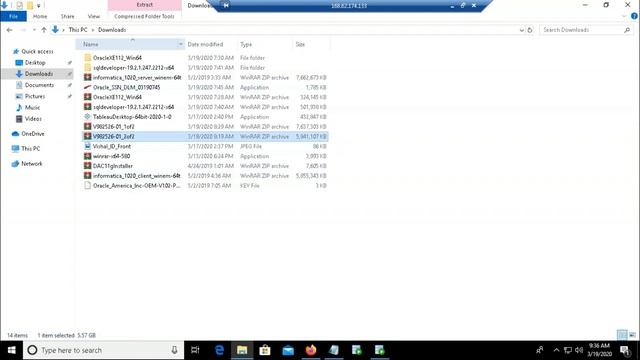The width and height of the screenshot is (640, 360).
Task: Open the Windows Start menu
Action: click(11, 350)
